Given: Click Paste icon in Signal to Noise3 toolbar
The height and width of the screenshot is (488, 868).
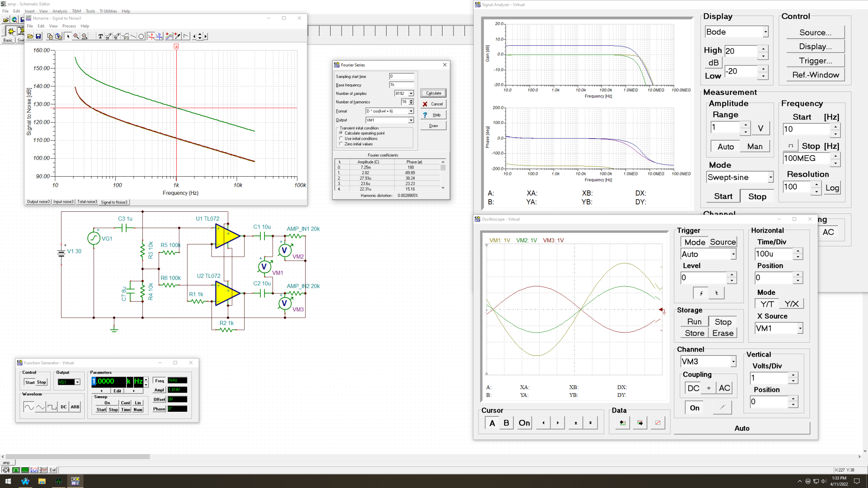Looking at the screenshot, I should pos(58,36).
